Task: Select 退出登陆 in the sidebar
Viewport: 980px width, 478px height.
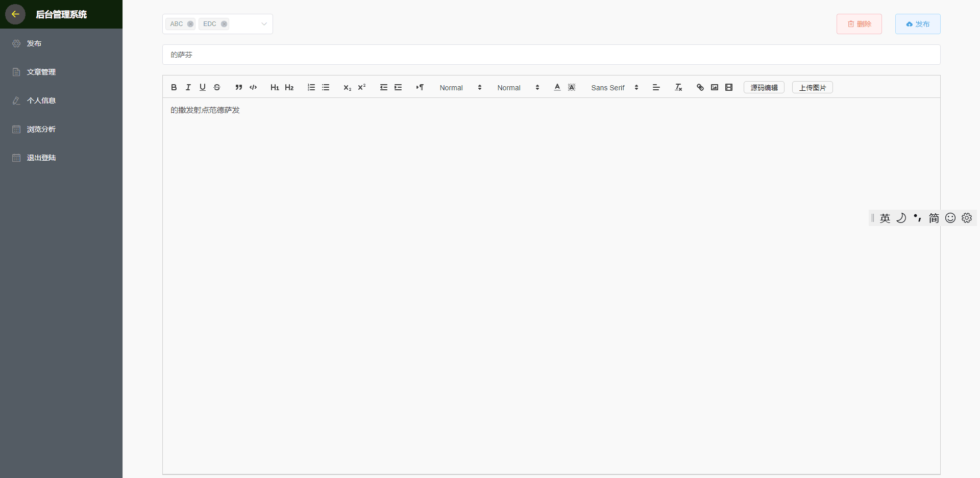Action: tap(61, 158)
